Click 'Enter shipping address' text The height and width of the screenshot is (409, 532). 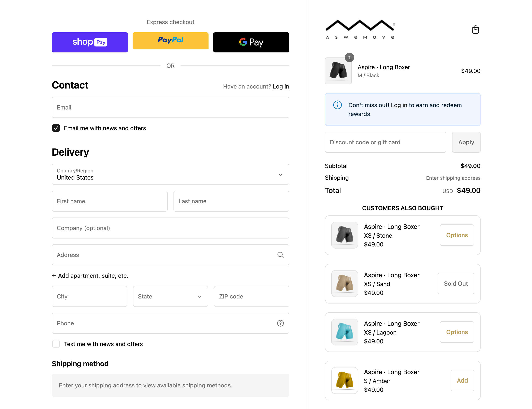(x=453, y=178)
